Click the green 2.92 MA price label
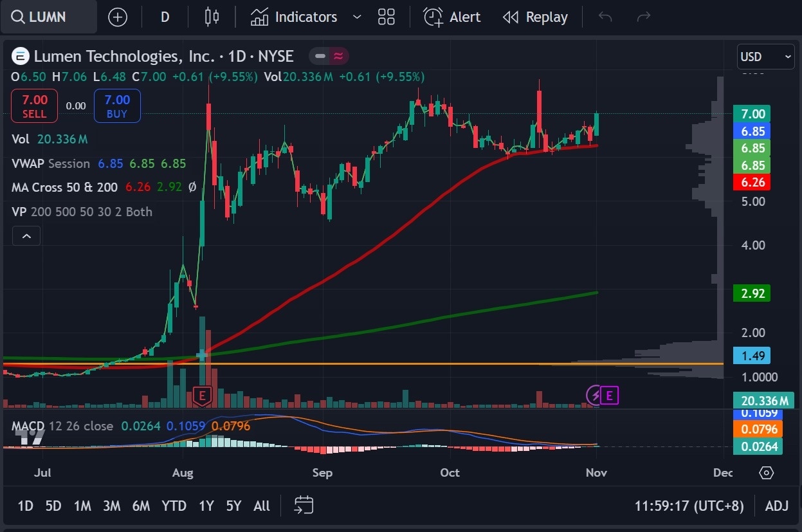This screenshot has width=802, height=532. [752, 293]
